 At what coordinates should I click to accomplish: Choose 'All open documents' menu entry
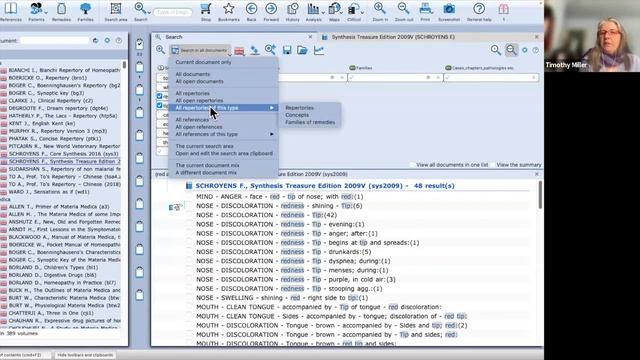coord(200,82)
